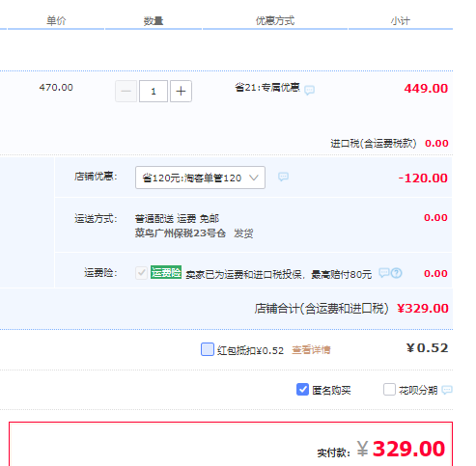The image size is (476, 466).
Task: Click the 店铺优惠 dropdown chevron arrow
Action: [254, 178]
